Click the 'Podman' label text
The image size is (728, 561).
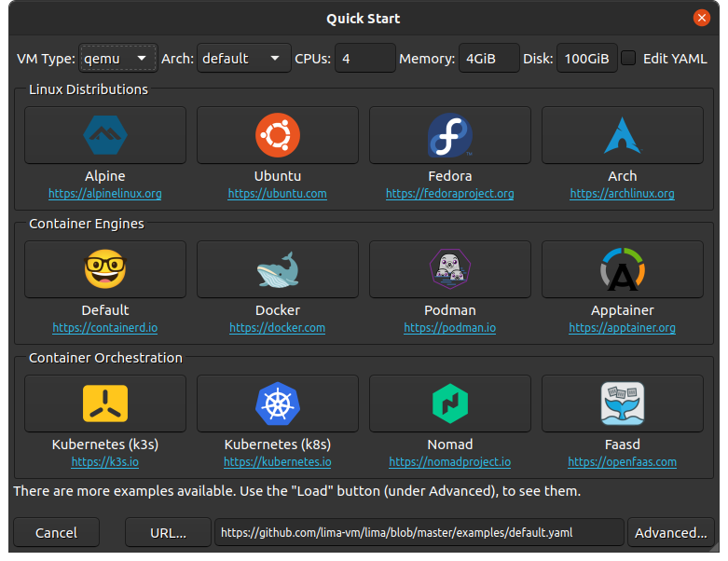pyautogui.click(x=450, y=310)
